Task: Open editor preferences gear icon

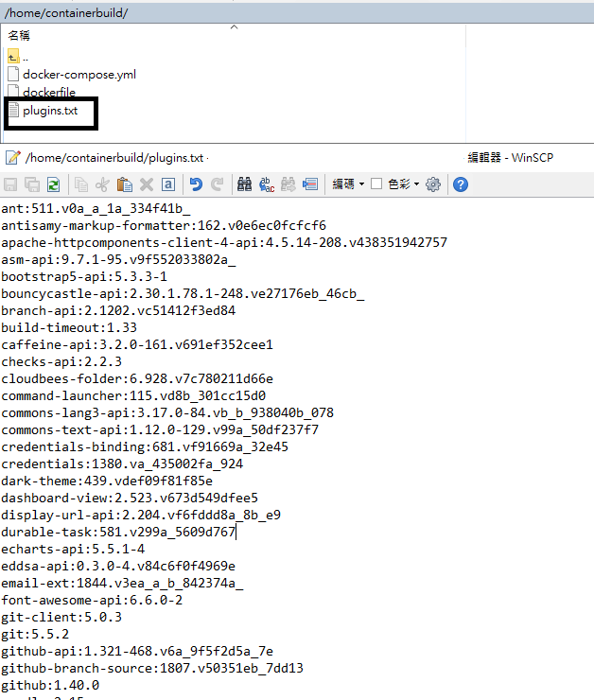Action: click(x=433, y=184)
